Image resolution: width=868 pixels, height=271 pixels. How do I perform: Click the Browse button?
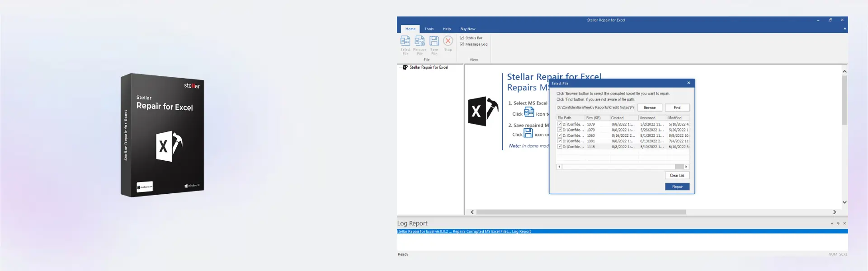tap(650, 107)
